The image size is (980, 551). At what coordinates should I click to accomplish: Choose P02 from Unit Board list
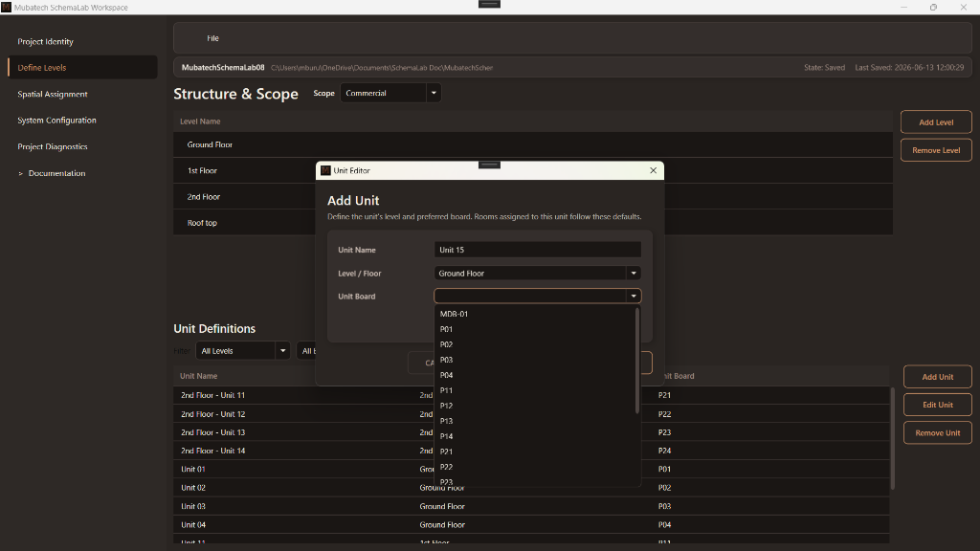point(535,344)
